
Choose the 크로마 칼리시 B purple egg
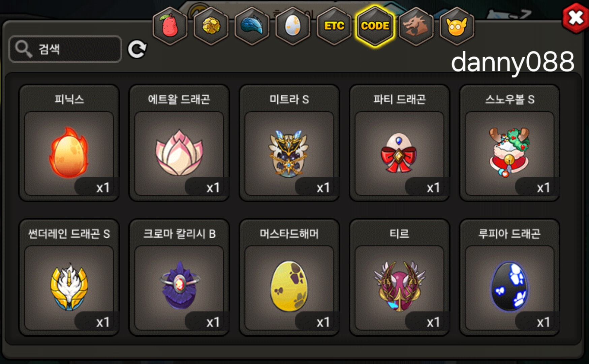(x=179, y=277)
